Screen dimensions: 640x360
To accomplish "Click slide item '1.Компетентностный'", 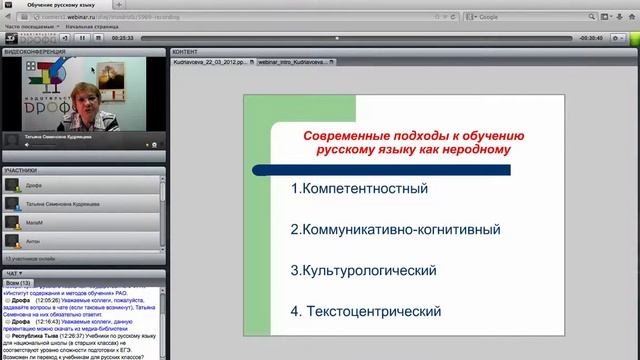I will click(359, 189).
